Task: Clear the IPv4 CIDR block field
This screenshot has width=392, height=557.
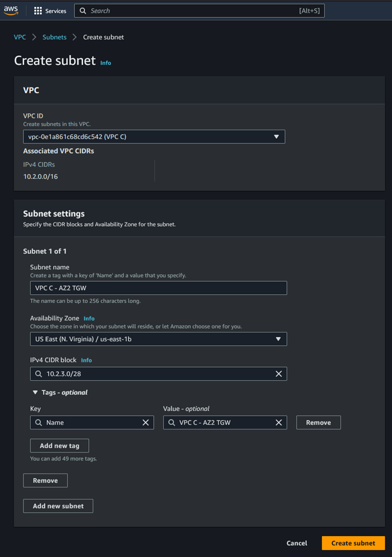Action: point(278,374)
